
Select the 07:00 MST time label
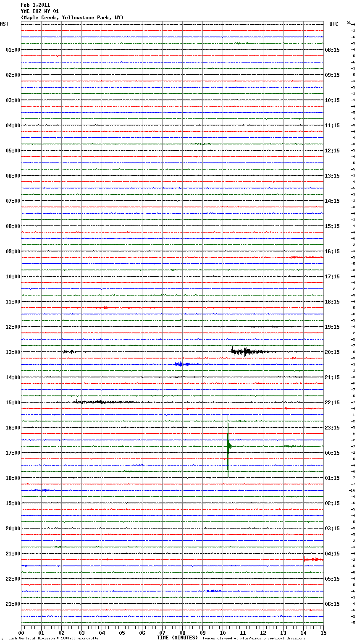13,201
